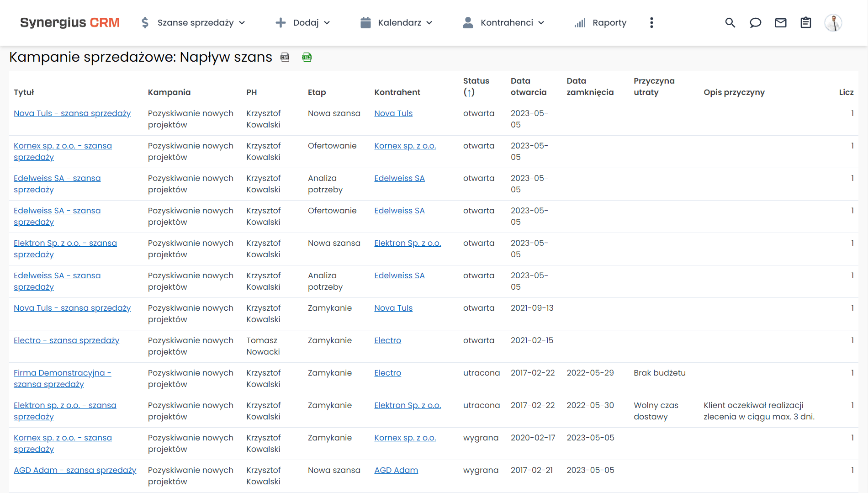
Task: Open Electro - szansa sprzedaży link
Action: pyautogui.click(x=66, y=340)
